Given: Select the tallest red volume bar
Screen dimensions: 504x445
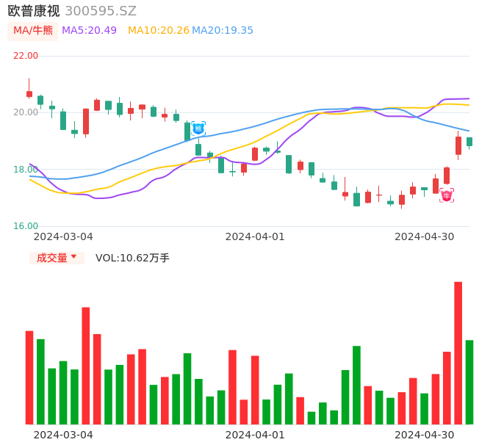Looking at the screenshot, I should 458,352.
